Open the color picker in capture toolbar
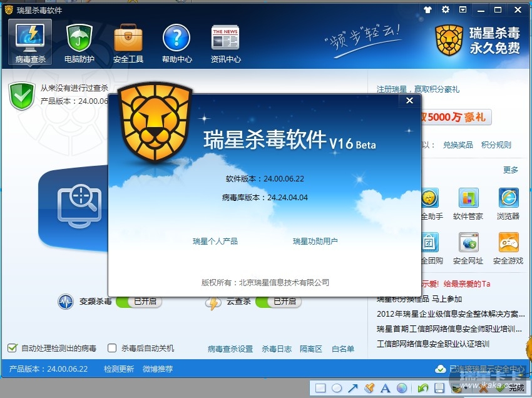 click(x=402, y=388)
